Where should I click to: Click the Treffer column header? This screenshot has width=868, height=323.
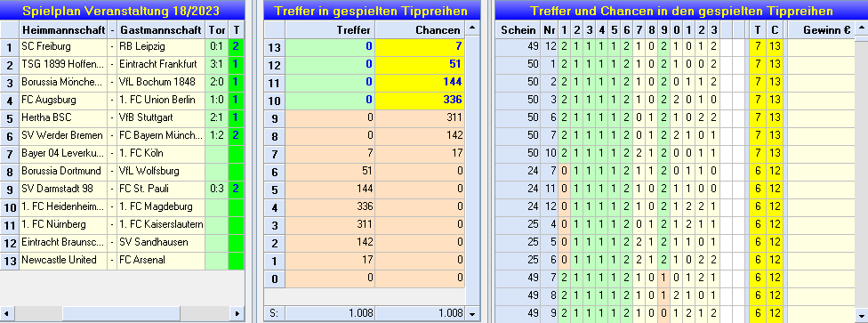click(x=331, y=29)
